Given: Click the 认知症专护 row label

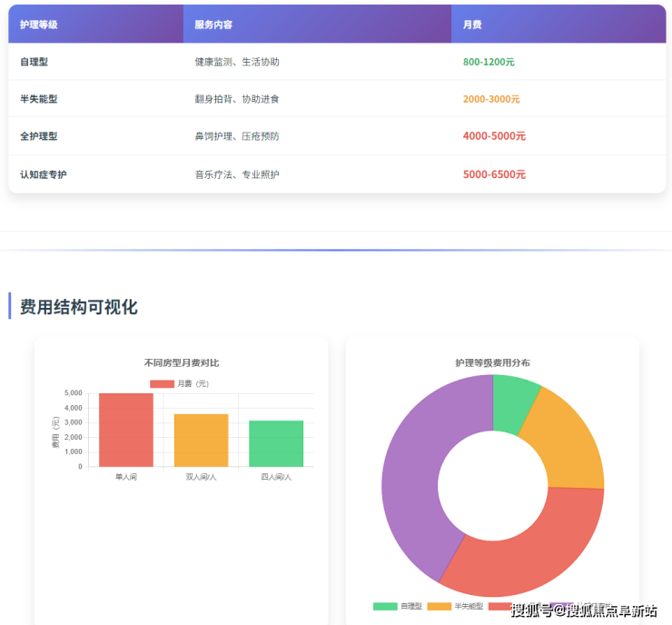Looking at the screenshot, I should tap(43, 174).
